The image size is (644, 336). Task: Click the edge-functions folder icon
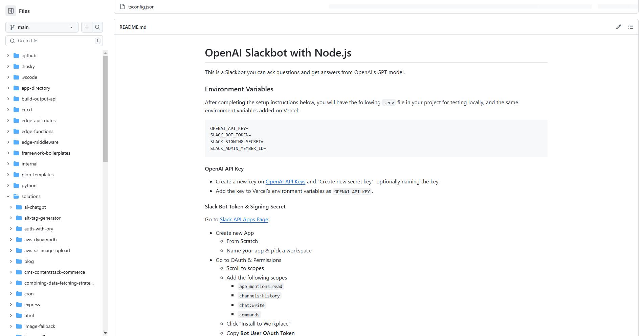16,131
